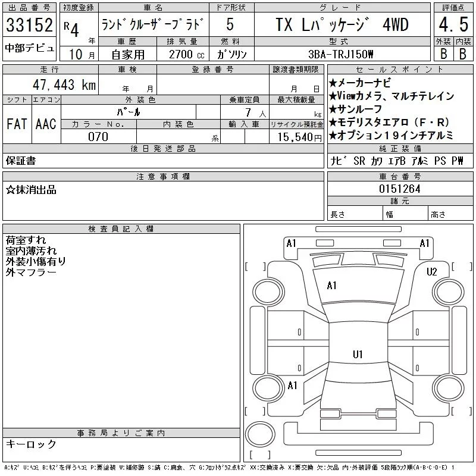The height and width of the screenshot is (476, 476).
Task: Click the 長さ dimension label
Action: coord(337,214)
